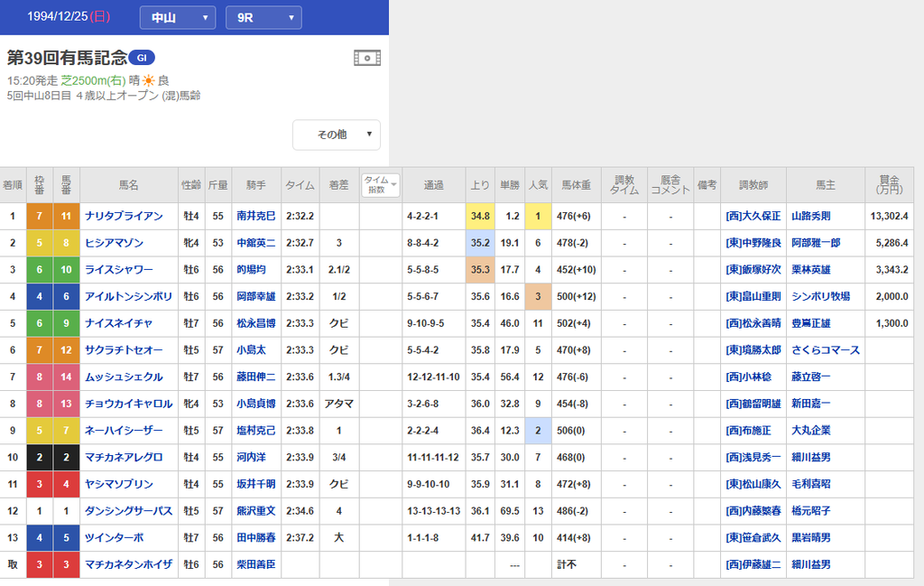This screenshot has width=924, height=586.
Task: Open trainer 大久保正 link
Action: click(753, 216)
